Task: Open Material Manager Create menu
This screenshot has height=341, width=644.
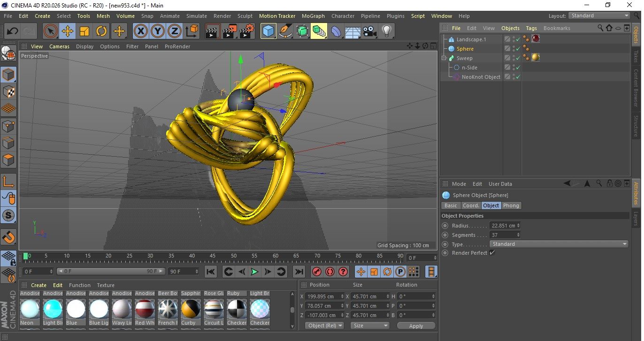Action: (38, 285)
